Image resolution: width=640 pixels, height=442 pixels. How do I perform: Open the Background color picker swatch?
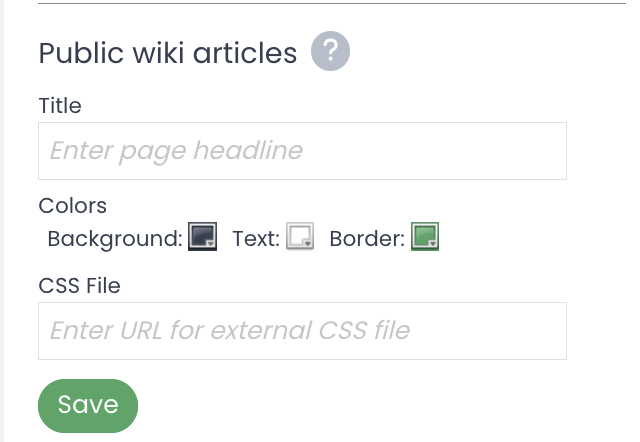[x=202, y=236]
